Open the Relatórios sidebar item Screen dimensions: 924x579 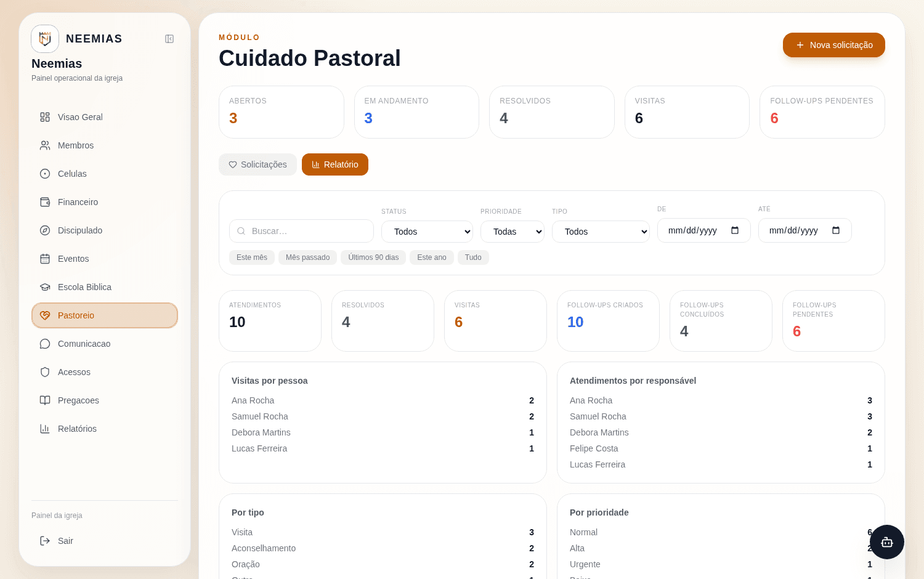coord(105,429)
